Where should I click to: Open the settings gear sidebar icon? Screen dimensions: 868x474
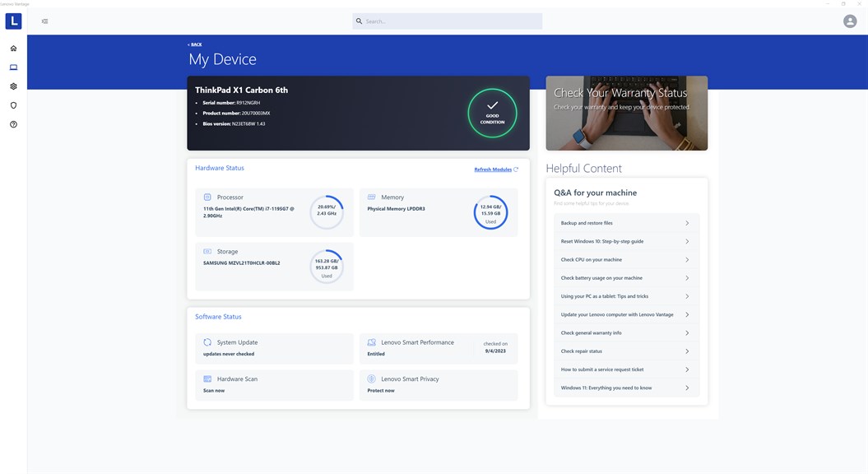13,86
